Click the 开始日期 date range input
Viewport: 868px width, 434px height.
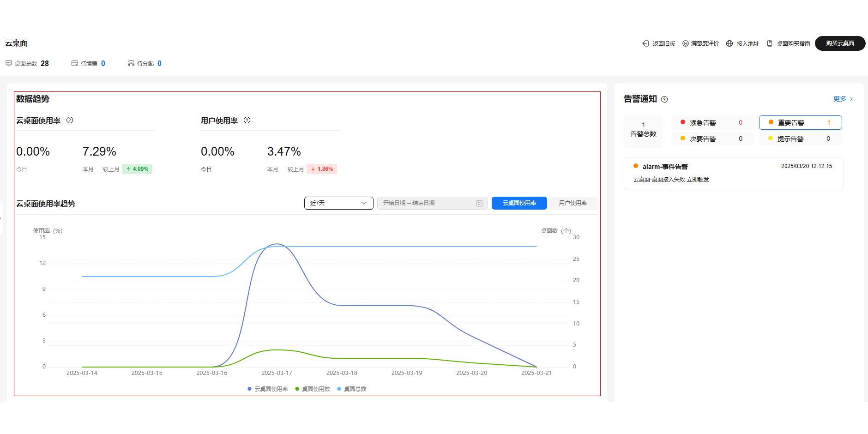pyautogui.click(x=425, y=203)
